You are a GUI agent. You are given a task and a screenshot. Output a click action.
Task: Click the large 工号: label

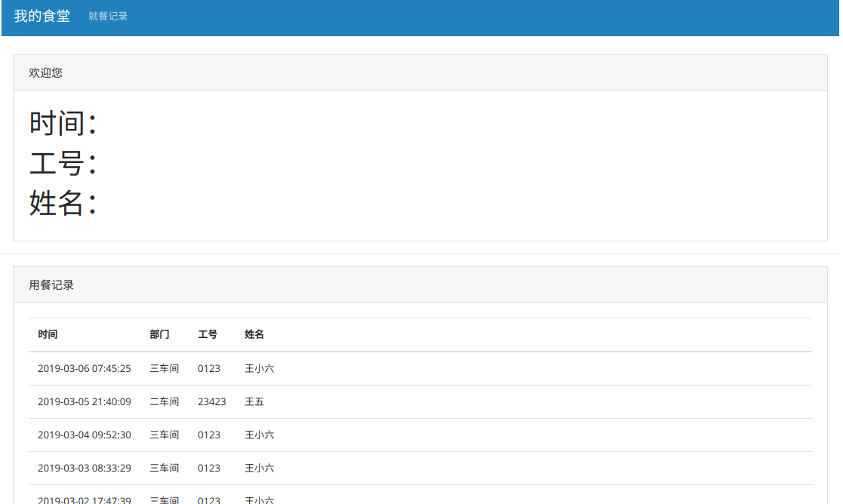tap(63, 163)
